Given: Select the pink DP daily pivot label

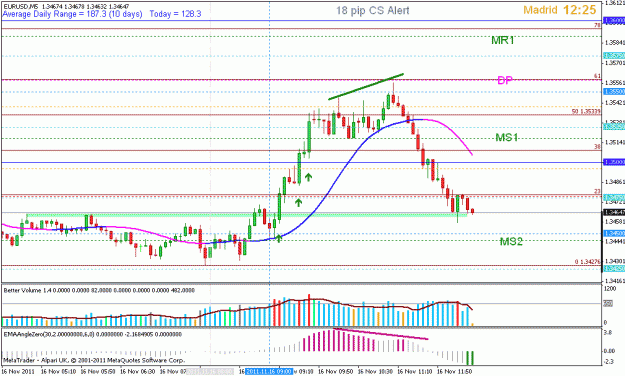Looking at the screenshot, I should 505,81.
